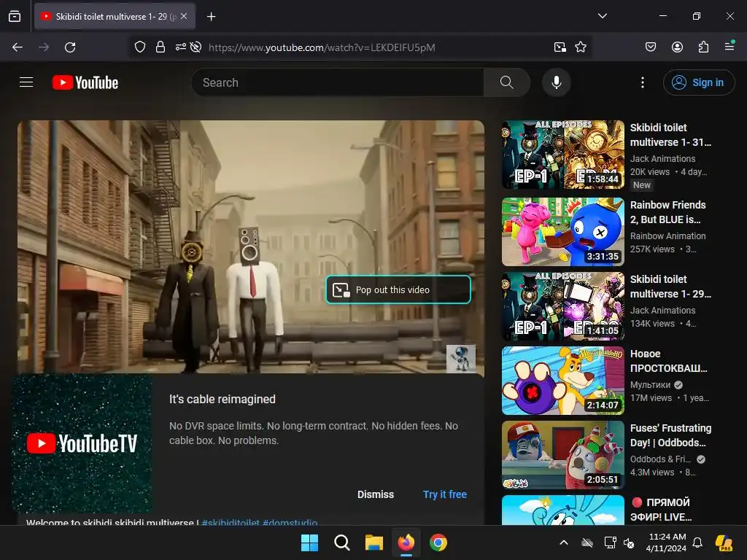Open Firefox application menu
Image resolution: width=747 pixels, height=560 pixels.
point(729,46)
